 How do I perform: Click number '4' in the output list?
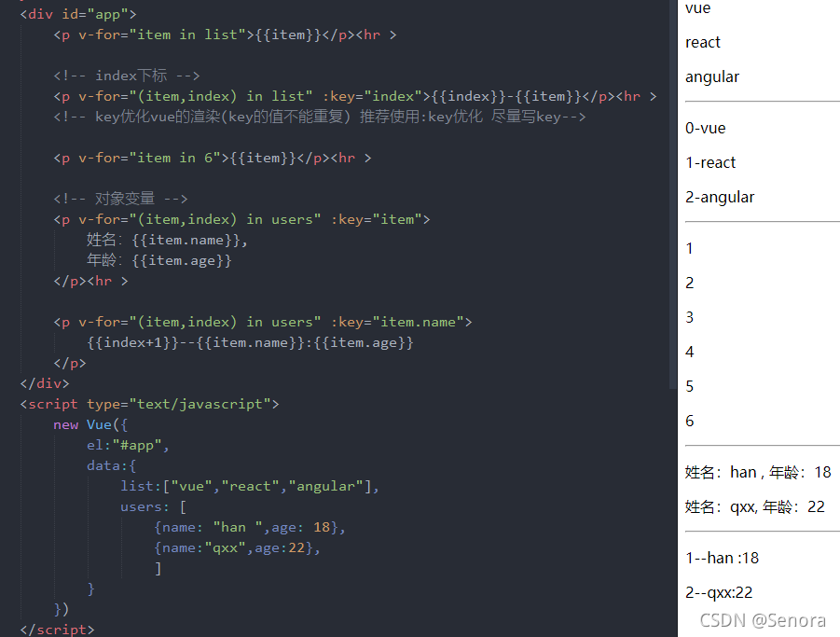(690, 352)
